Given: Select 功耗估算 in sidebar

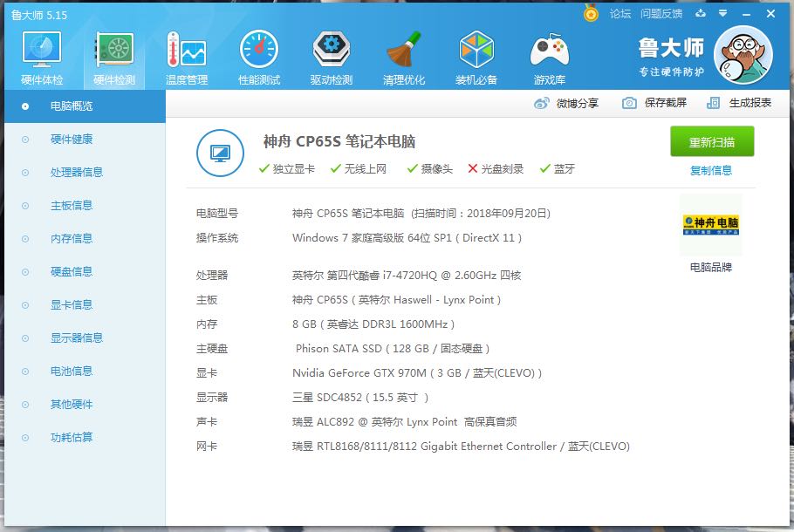Looking at the screenshot, I should click(86, 437).
